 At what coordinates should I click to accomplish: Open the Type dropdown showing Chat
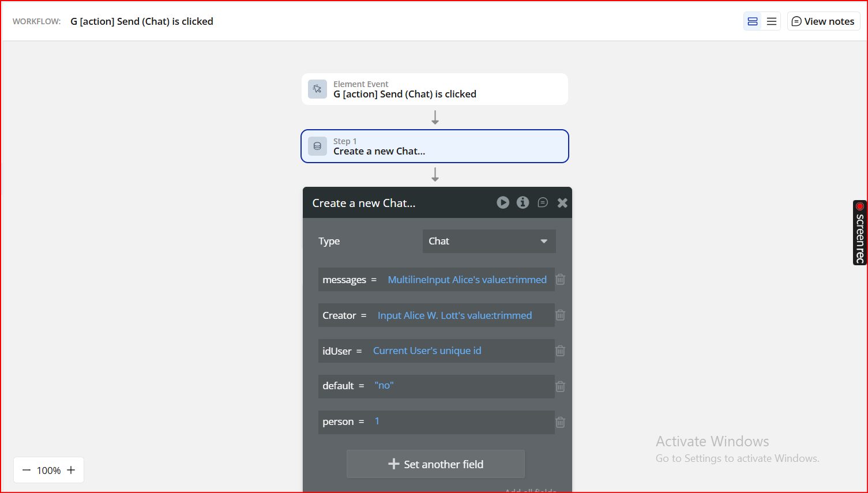pos(489,241)
